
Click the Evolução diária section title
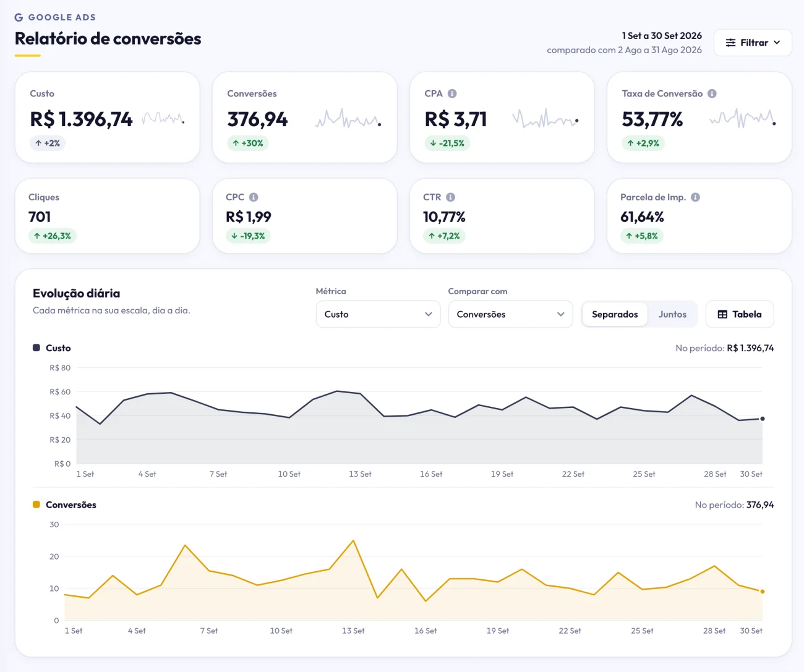(77, 293)
